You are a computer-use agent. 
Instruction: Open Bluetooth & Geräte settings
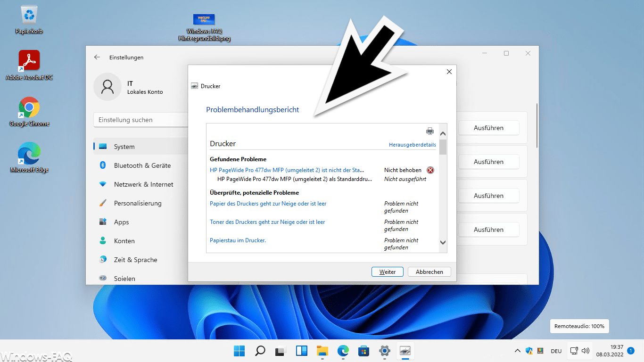pos(140,165)
